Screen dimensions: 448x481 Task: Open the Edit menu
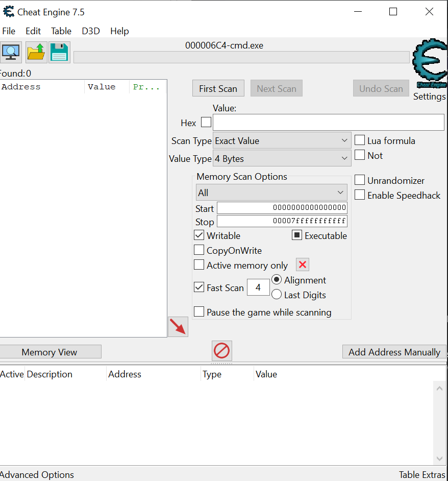(33, 31)
